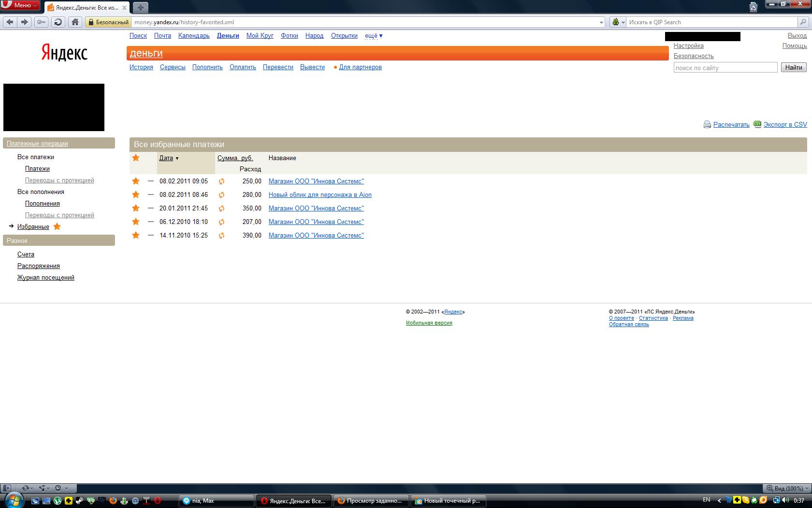This screenshot has width=812, height=508.
Task: Click the volume speaker icon in system tray
Action: 785,500
